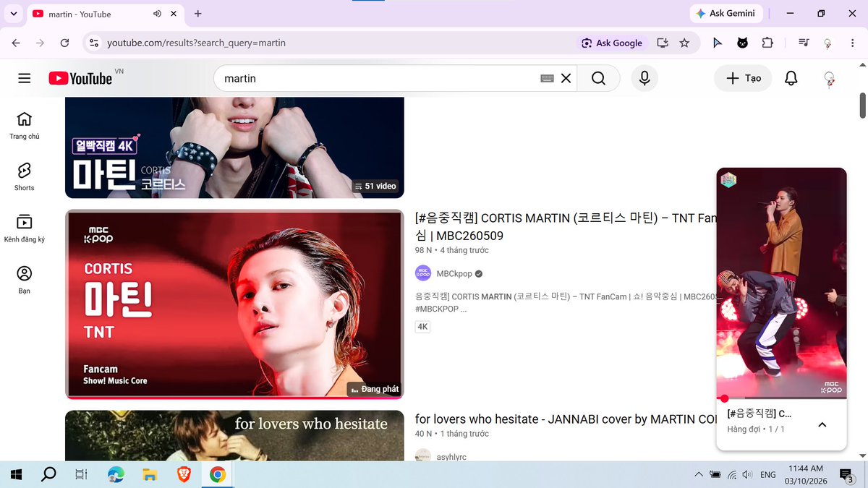Image resolution: width=868 pixels, height=488 pixels.
Task: Launch Brave browser from the taskbar
Action: tap(184, 474)
